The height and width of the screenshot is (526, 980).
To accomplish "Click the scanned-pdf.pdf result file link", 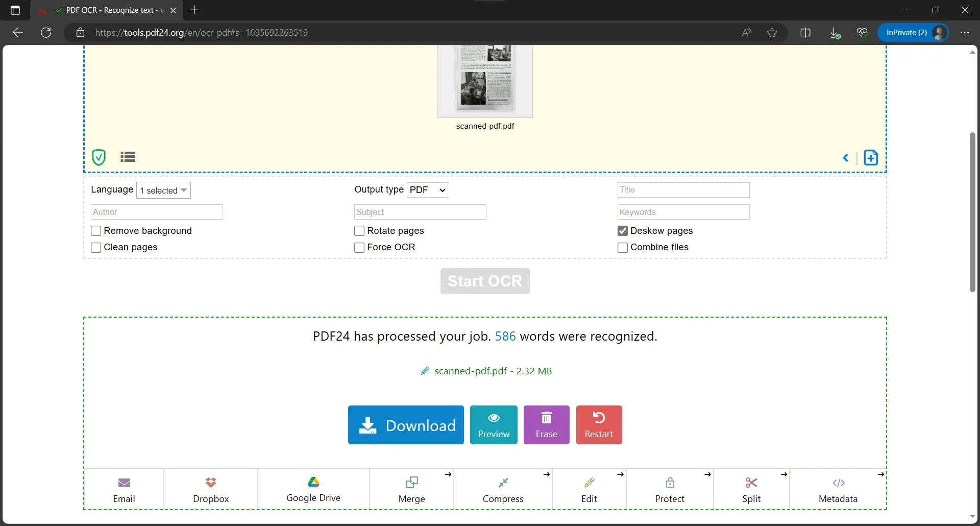I will (x=493, y=371).
